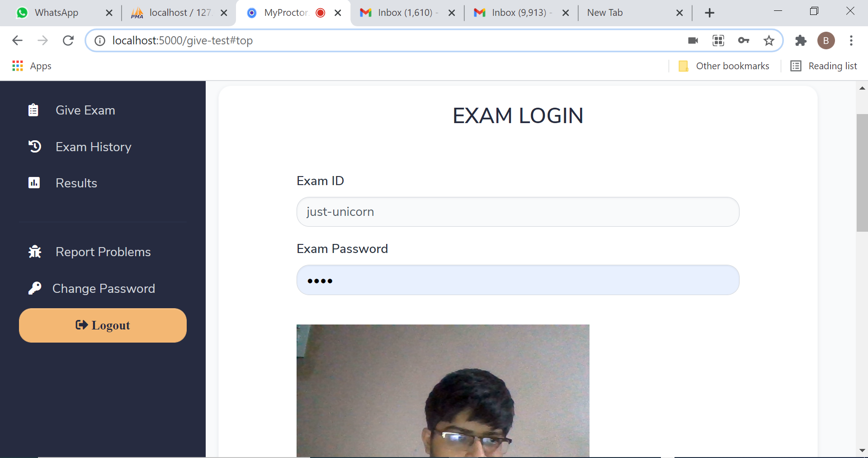Focus the Exam Password input field
The image size is (868, 458).
[518, 280]
